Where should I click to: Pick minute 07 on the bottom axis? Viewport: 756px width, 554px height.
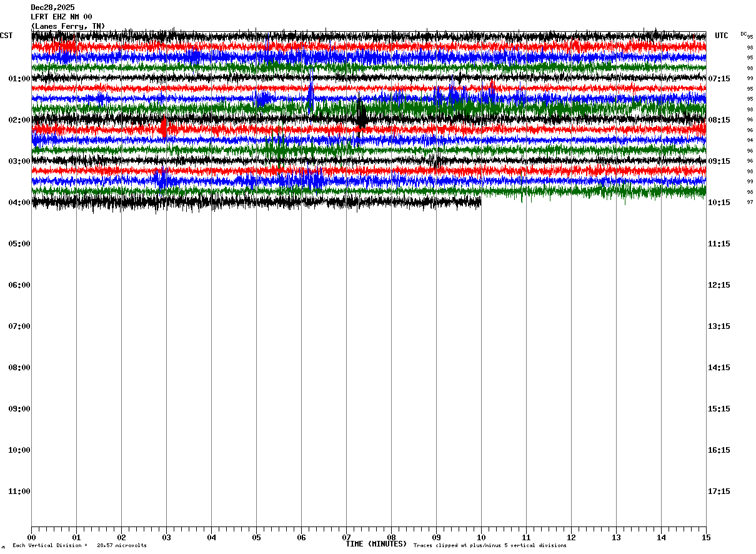point(346,537)
